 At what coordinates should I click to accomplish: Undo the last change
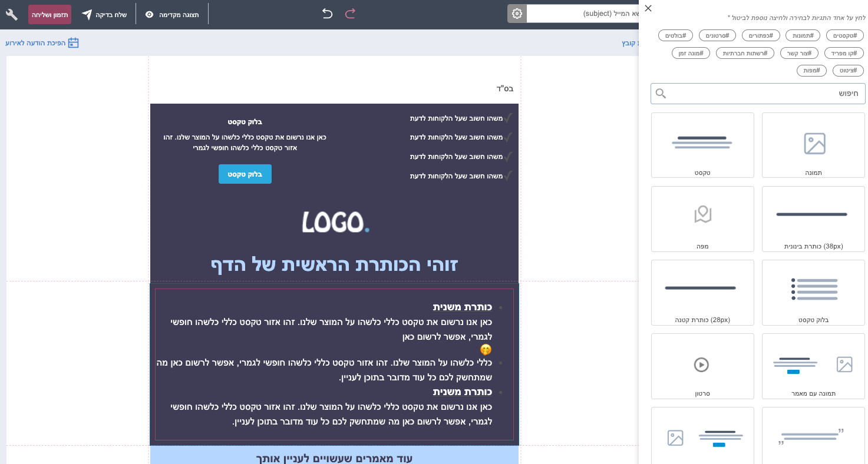(x=328, y=13)
